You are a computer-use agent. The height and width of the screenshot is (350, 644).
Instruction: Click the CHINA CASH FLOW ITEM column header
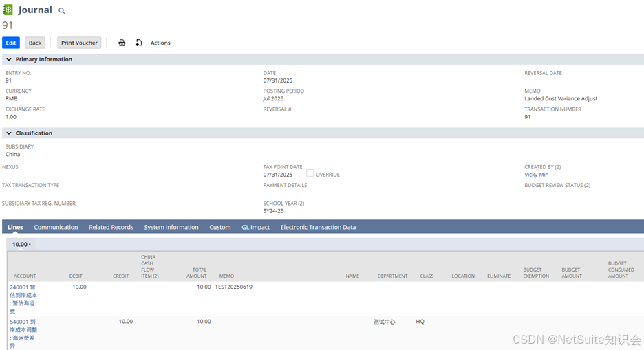(x=150, y=267)
